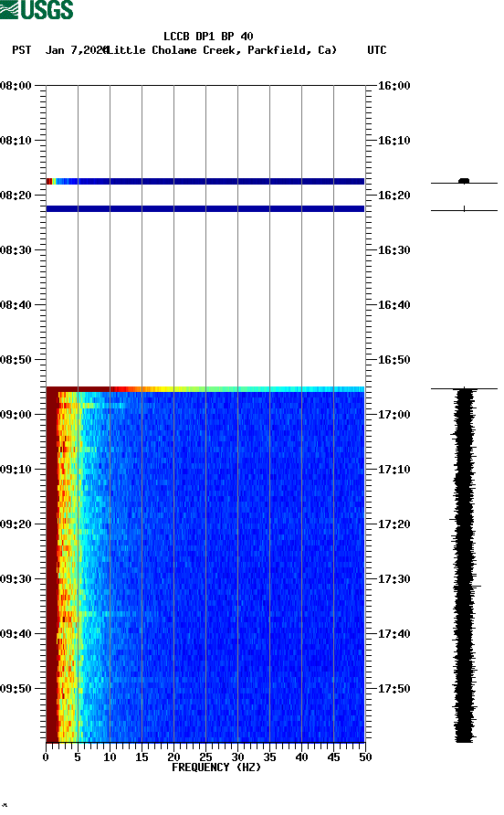Click the 0 Hz frequency axis label
The height and width of the screenshot is (815, 504).
pyautogui.click(x=46, y=757)
